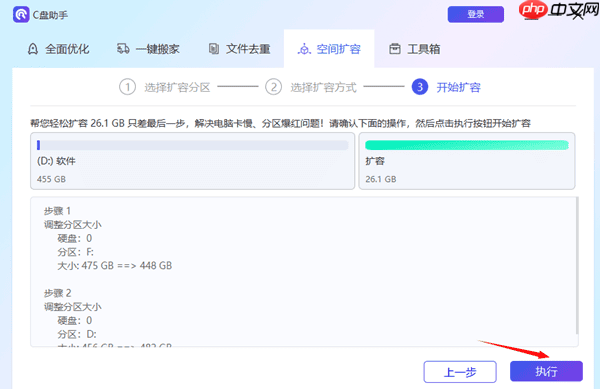The image size is (600, 389).
Task: Click the 登录 login button
Action: (x=476, y=15)
